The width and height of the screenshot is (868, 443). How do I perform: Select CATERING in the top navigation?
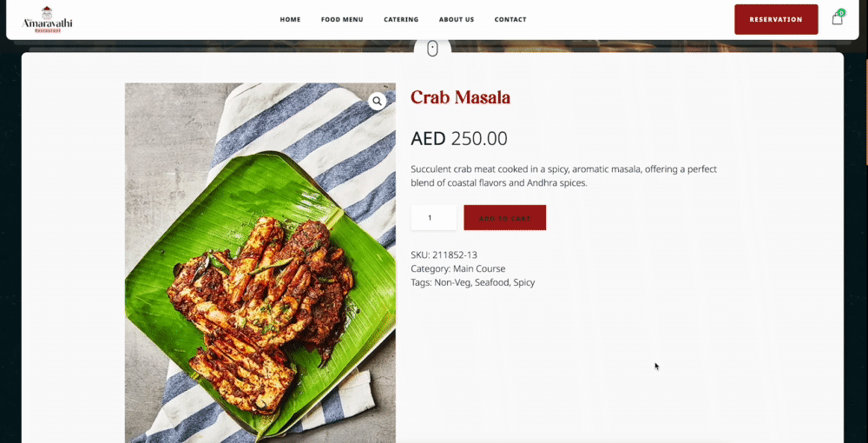pyautogui.click(x=401, y=19)
